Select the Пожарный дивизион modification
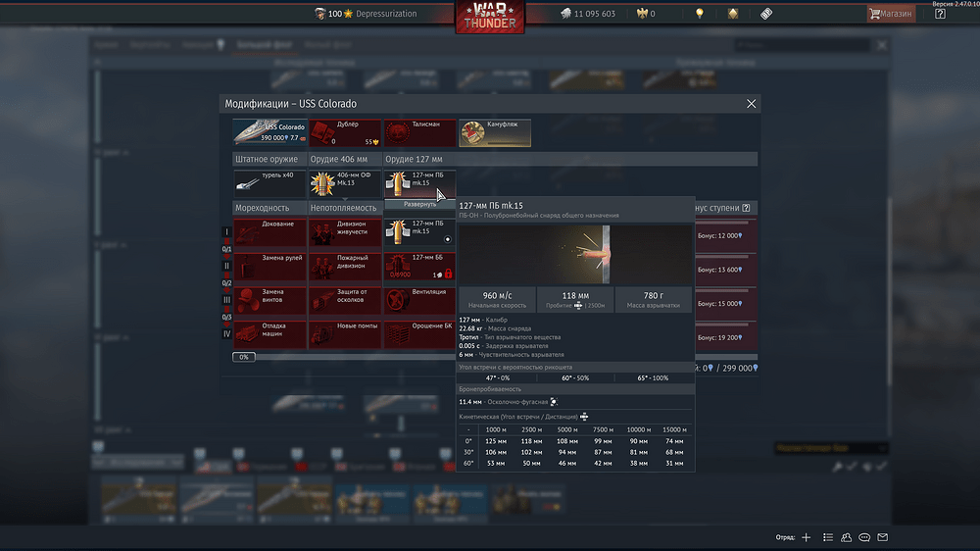Image resolution: width=980 pixels, height=551 pixels. tap(344, 266)
